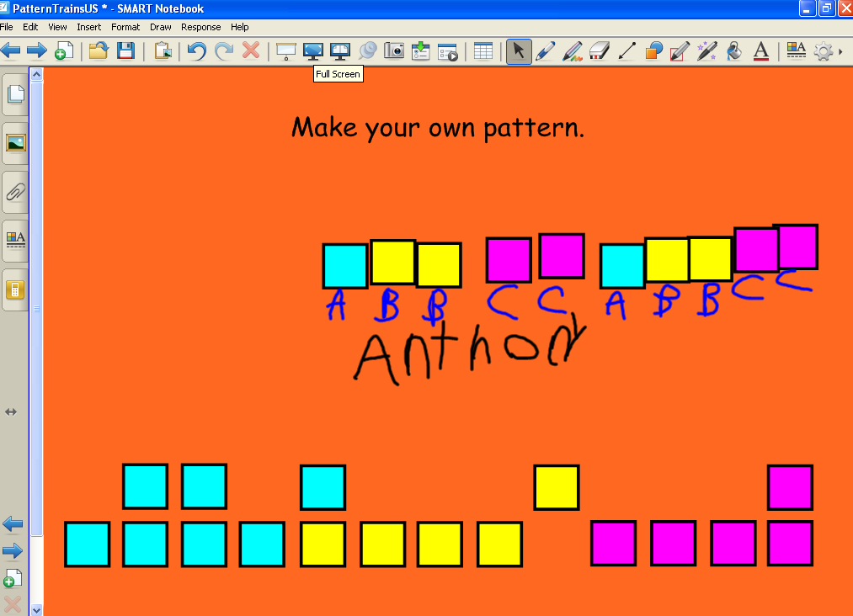Viewport: 853px width, 616px height.
Task: Choose the Select arrow tool
Action: coord(519,51)
